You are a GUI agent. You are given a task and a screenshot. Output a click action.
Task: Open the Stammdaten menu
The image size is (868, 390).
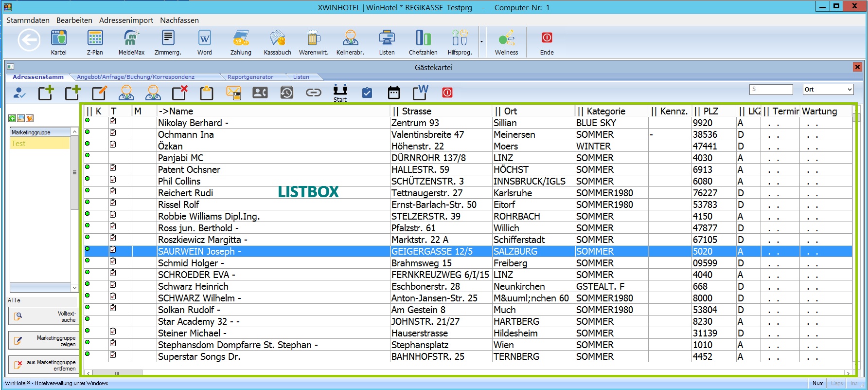click(x=28, y=20)
